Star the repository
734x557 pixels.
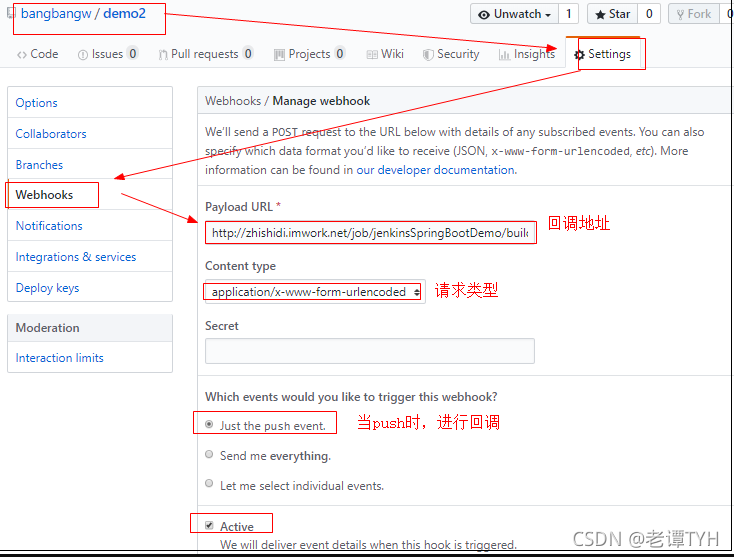click(612, 14)
